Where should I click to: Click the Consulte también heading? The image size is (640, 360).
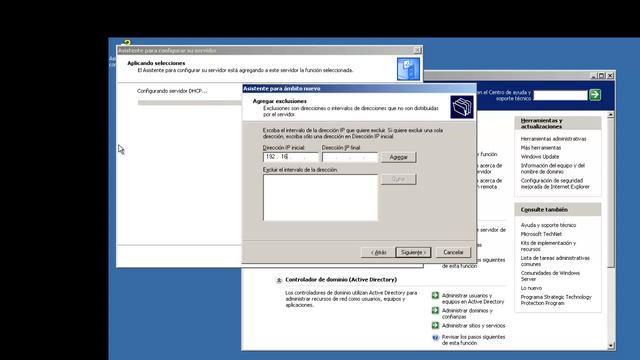[544, 209]
